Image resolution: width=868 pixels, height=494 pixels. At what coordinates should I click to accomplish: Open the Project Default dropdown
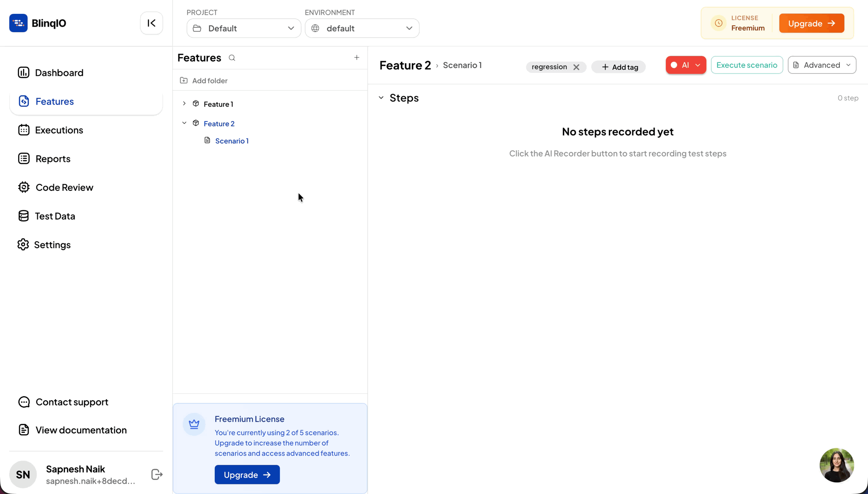(x=244, y=28)
